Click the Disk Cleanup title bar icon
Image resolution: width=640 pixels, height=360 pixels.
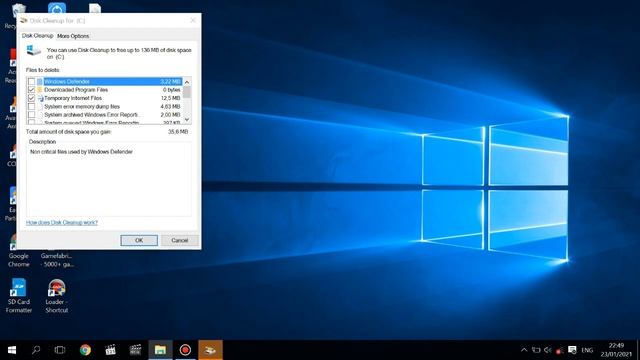(x=24, y=20)
